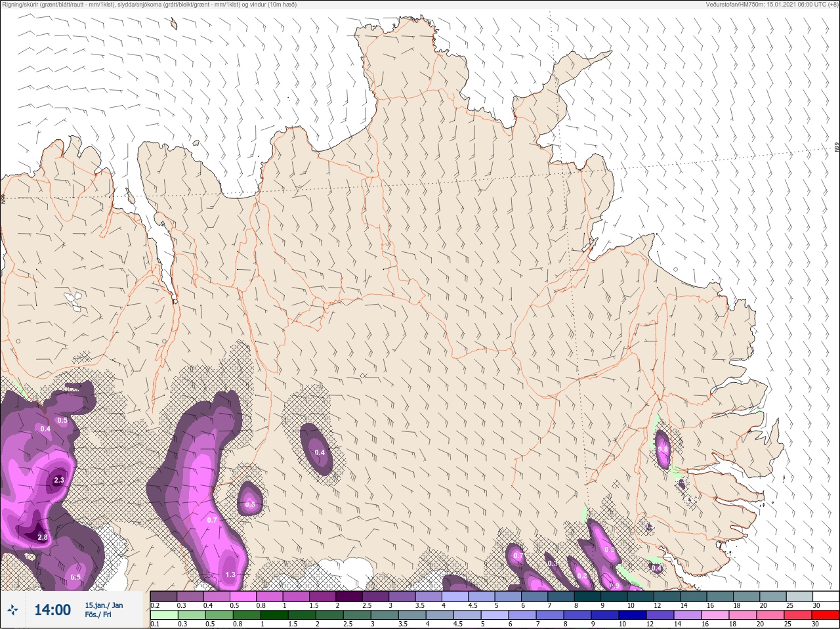Click the 1.3 precipitation value on the map
This screenshot has width=840, height=629.
point(230,575)
